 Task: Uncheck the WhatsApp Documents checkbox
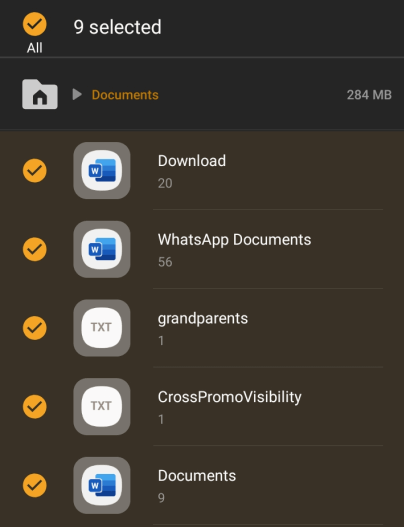coord(35,249)
